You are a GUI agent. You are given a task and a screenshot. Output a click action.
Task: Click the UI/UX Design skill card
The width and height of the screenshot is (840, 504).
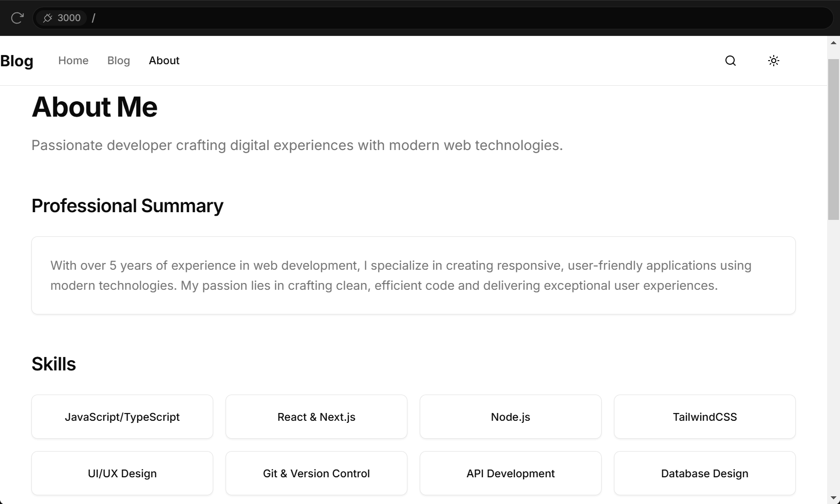coord(122,473)
